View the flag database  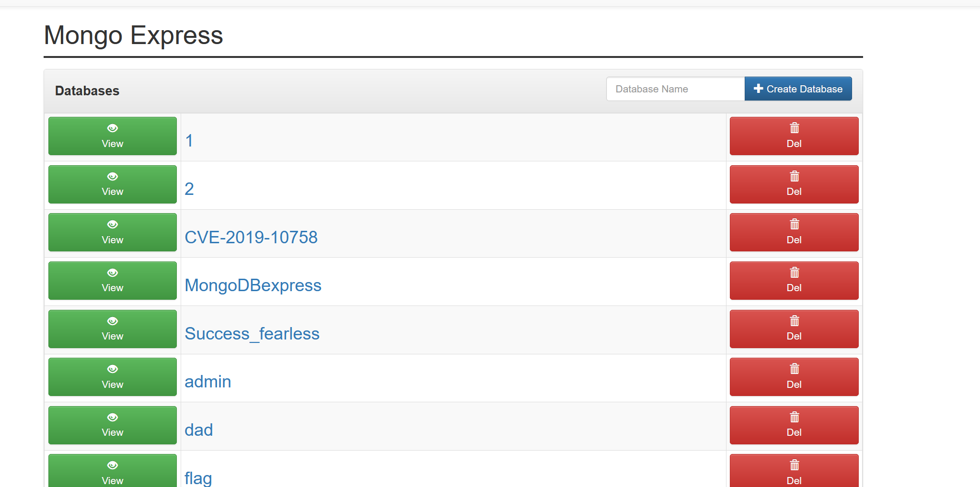click(x=113, y=471)
